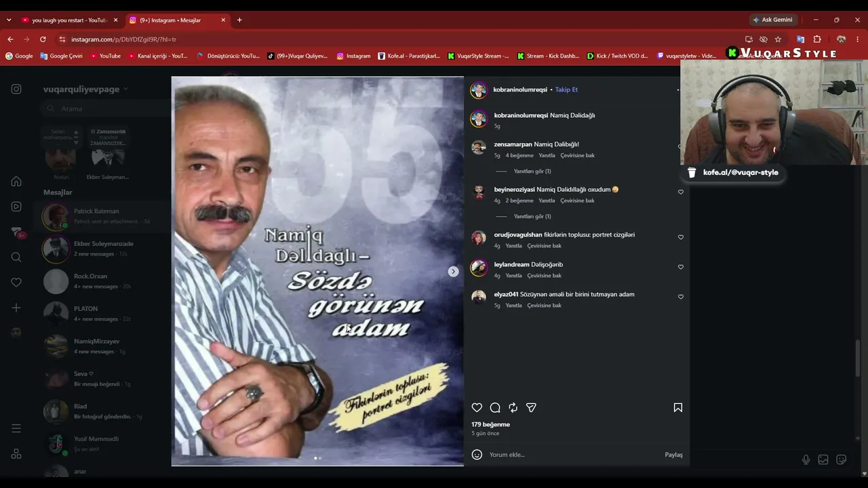
Task: Like elyaz041's comment
Action: 680,297
